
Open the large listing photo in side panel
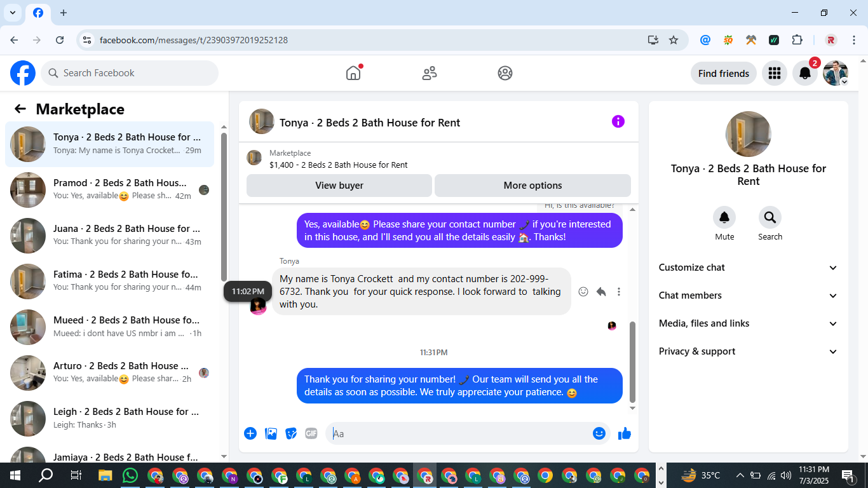pos(749,134)
